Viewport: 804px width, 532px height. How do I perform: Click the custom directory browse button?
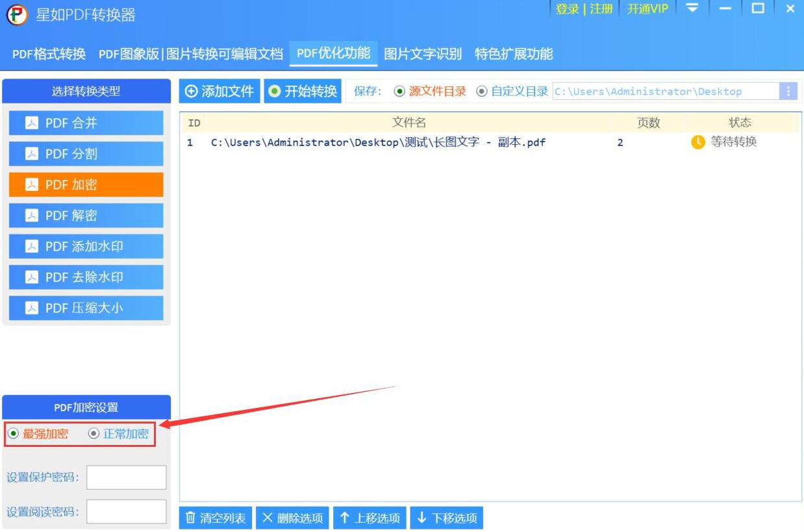pos(788,92)
